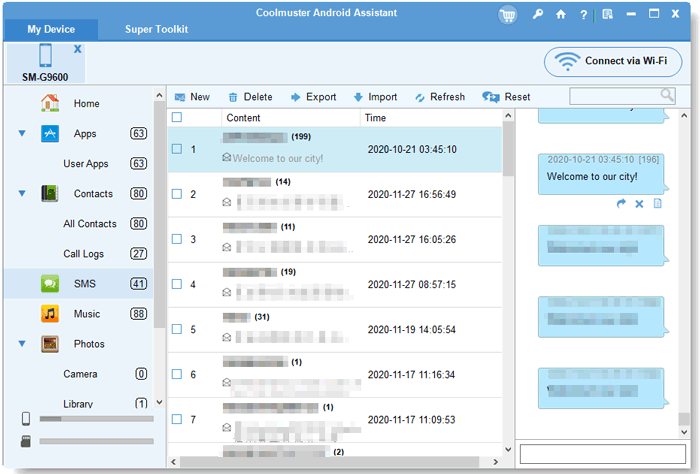Open help question mark icon

pos(583,15)
